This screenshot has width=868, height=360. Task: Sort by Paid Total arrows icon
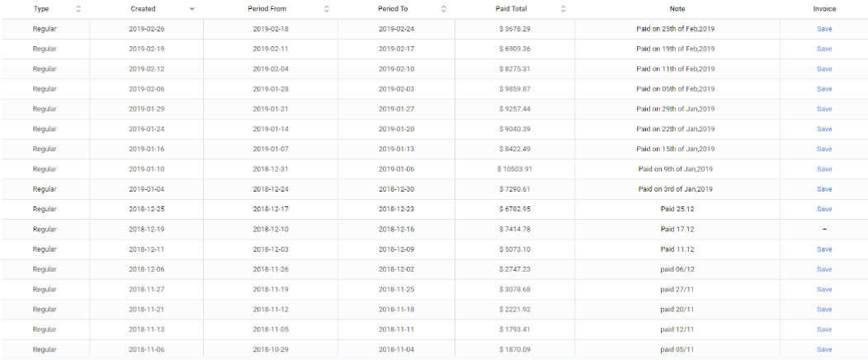564,9
